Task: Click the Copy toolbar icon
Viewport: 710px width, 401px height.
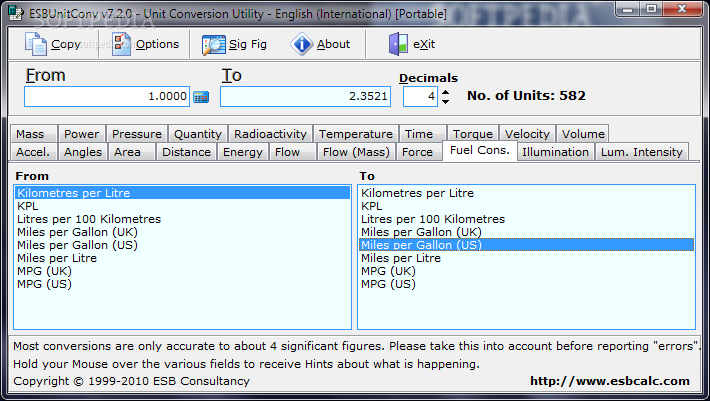Action: [x=35, y=44]
